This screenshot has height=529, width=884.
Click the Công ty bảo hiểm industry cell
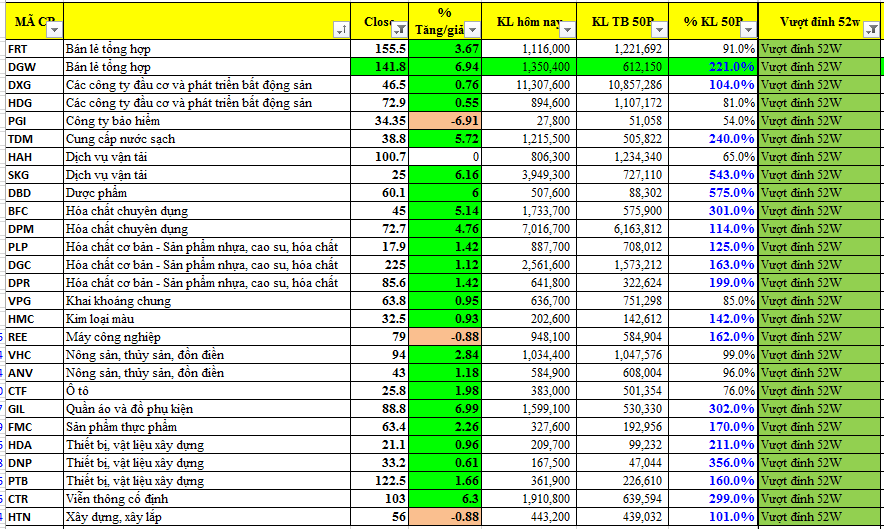210,121
